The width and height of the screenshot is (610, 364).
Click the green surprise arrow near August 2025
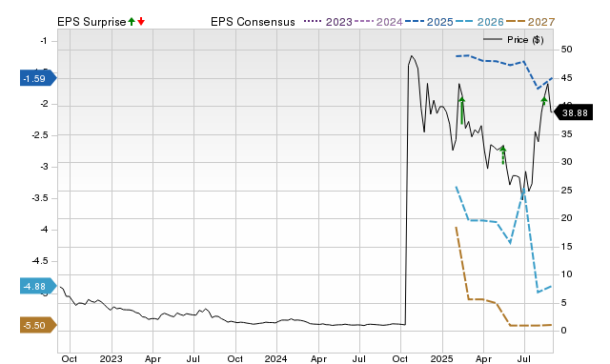click(x=544, y=101)
